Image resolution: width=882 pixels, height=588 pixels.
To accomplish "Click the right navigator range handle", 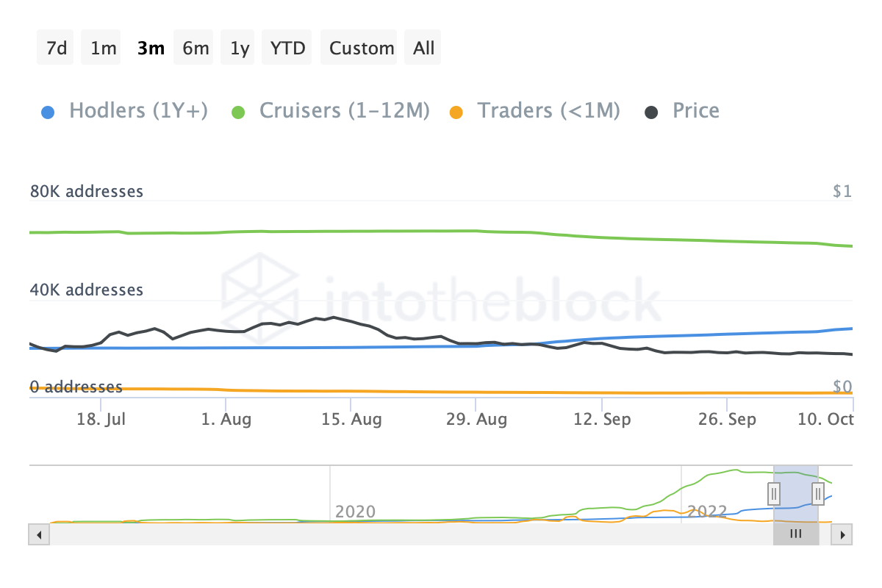I will pos(818,493).
